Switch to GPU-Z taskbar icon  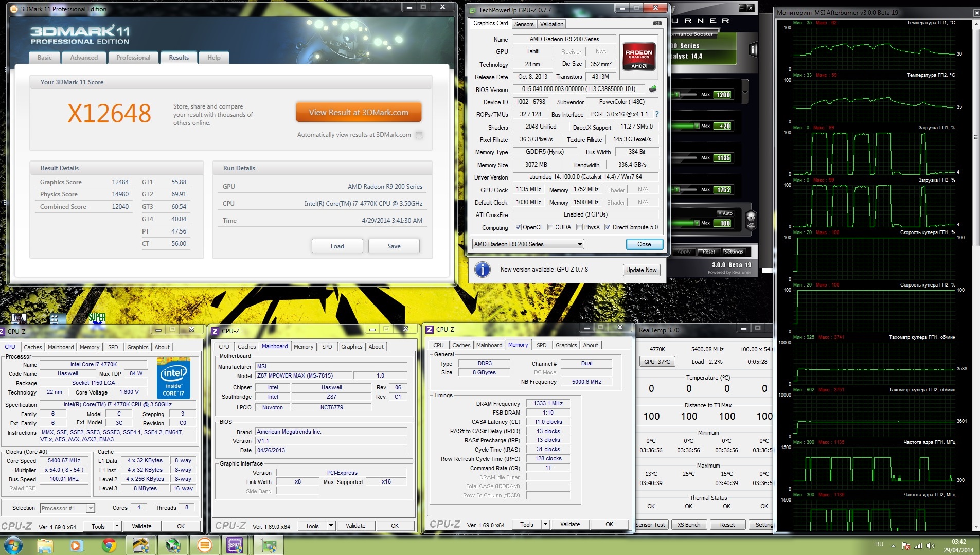pyautogui.click(x=268, y=545)
